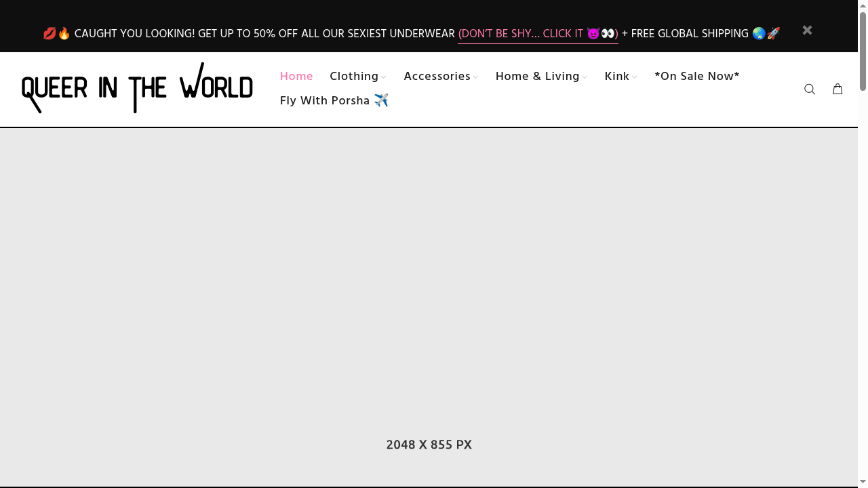The image size is (868, 488).
Task: Click the lipstick kiss emoji in the banner
Action: tap(50, 33)
